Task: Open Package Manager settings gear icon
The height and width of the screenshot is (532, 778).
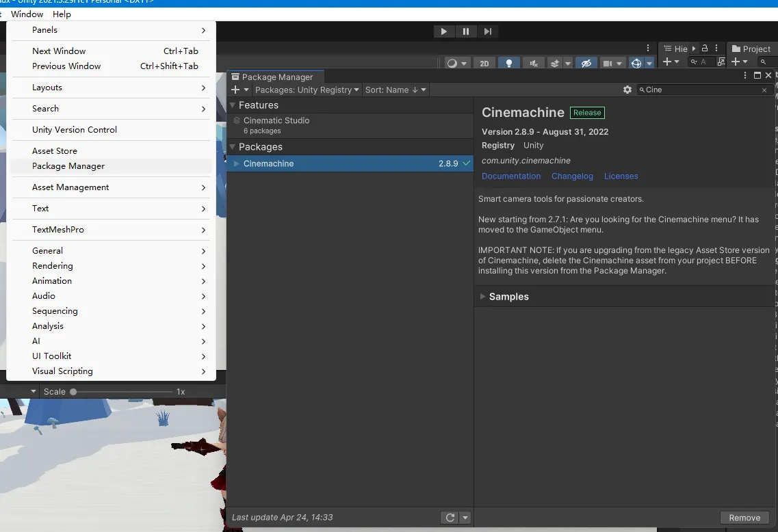Action: click(627, 90)
